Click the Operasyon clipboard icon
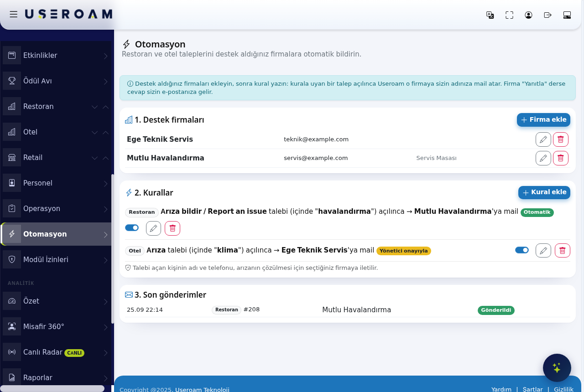The image size is (584, 392). point(12,209)
